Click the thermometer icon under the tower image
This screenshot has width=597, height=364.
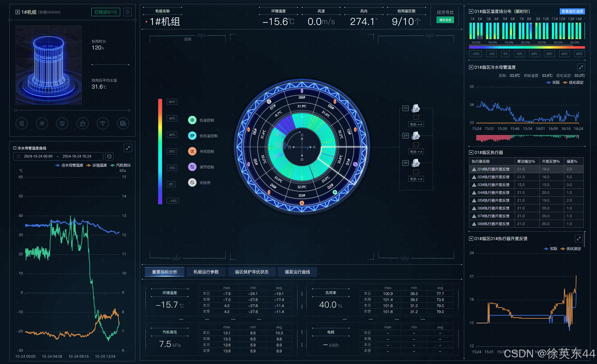(22, 123)
